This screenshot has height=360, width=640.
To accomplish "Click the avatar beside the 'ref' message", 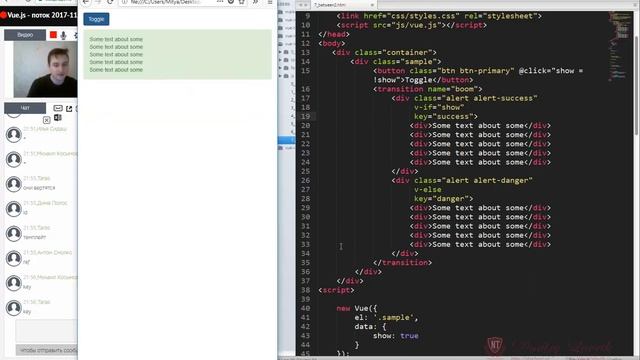I will (x=13, y=258).
